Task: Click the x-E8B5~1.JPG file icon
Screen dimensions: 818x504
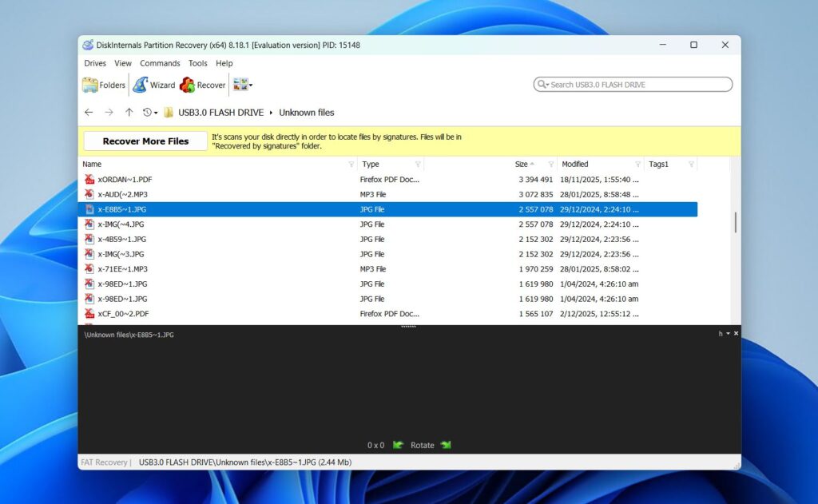Action: [89, 209]
